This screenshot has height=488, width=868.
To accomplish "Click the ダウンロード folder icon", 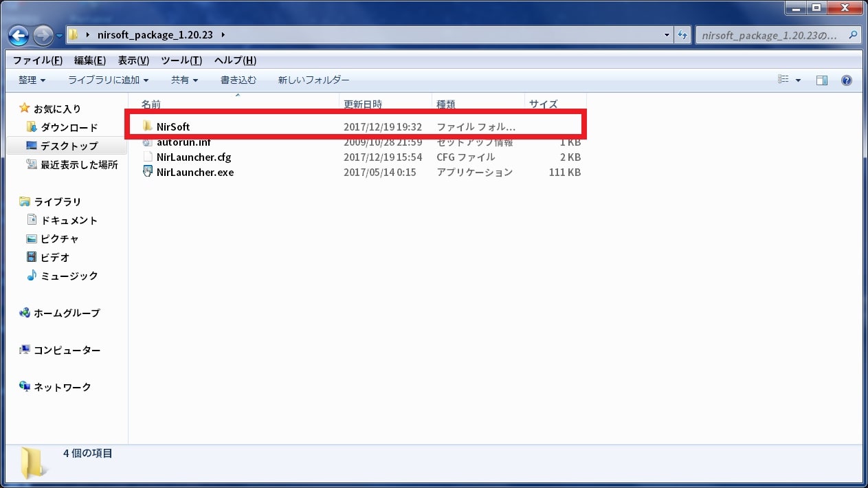I will click(x=31, y=126).
